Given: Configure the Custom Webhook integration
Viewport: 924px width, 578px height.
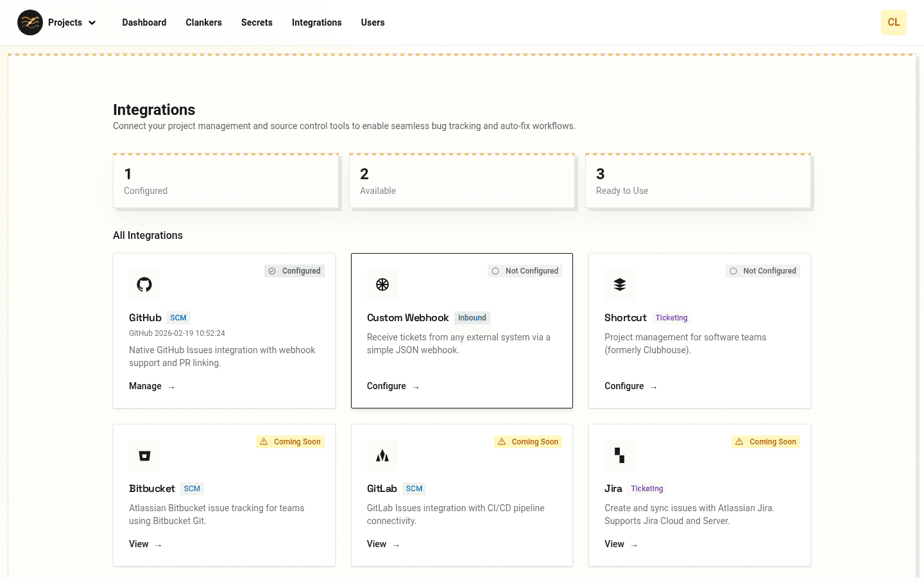Looking at the screenshot, I should [386, 386].
